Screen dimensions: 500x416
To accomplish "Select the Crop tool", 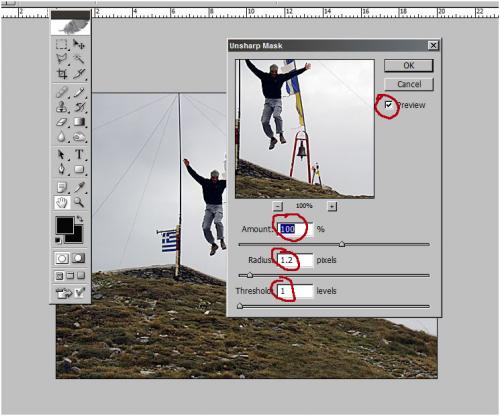I will click(x=62, y=74).
